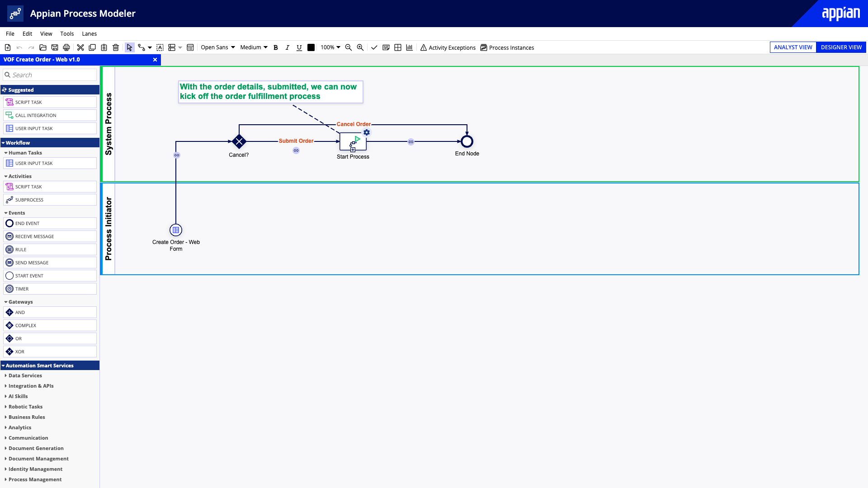Save the process model via floppy icon

[55, 47]
